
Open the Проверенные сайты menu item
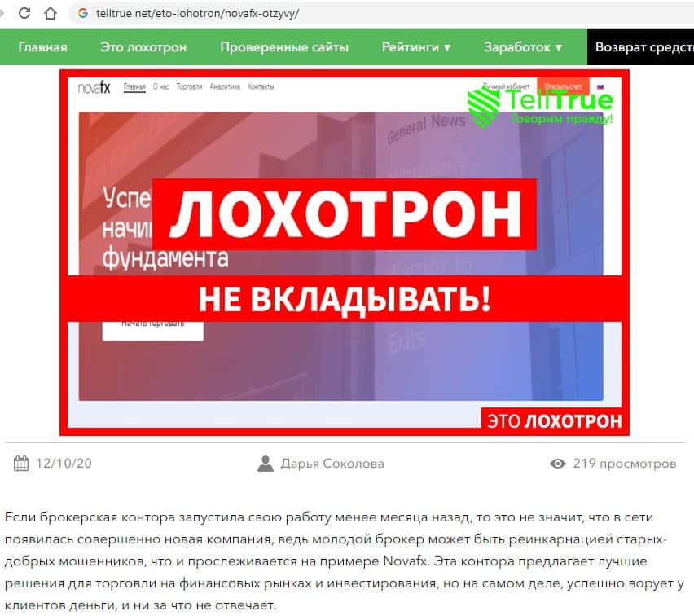tap(284, 47)
